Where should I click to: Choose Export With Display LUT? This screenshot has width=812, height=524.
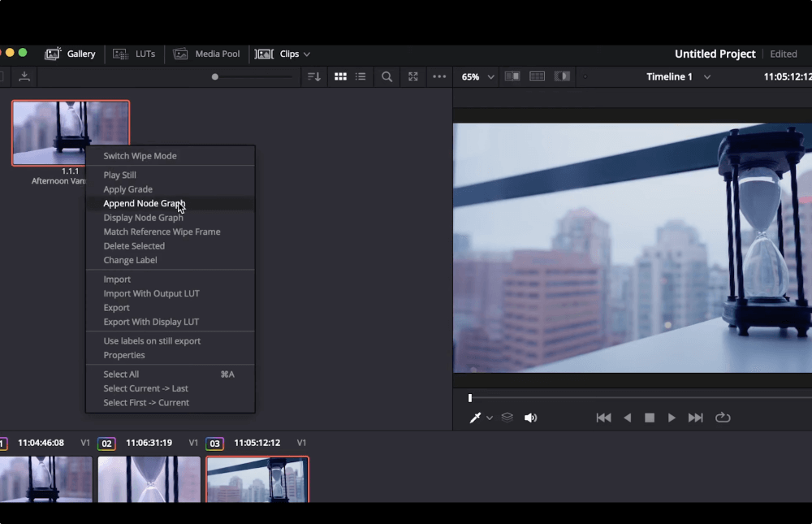(171, 322)
